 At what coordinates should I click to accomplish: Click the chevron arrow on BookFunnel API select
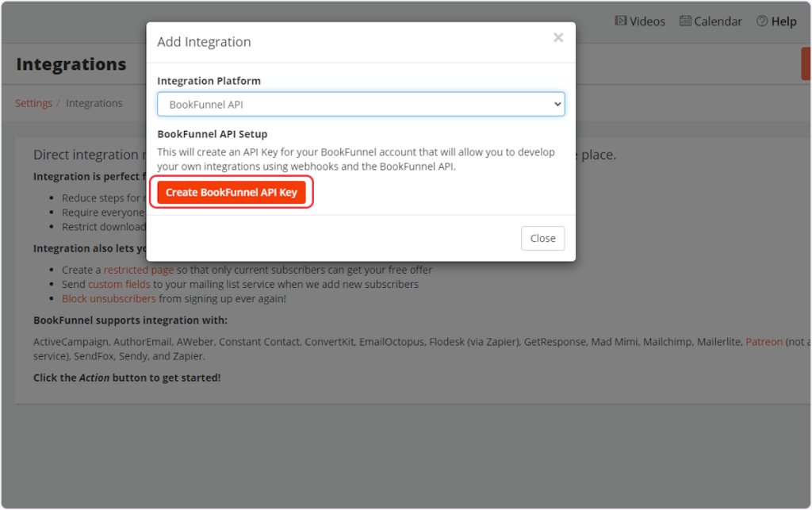pyautogui.click(x=557, y=104)
